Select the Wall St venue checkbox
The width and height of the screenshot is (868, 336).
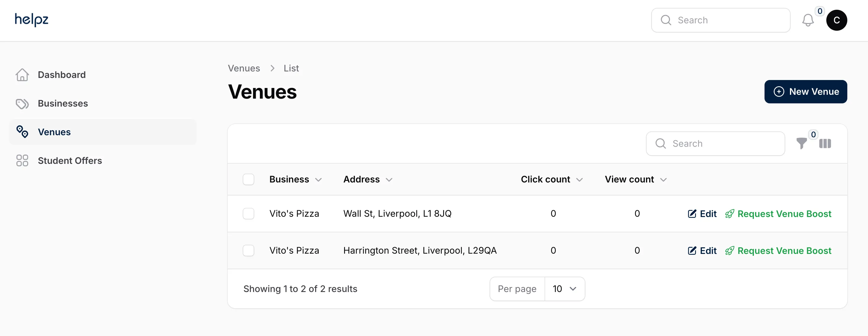[248, 213]
